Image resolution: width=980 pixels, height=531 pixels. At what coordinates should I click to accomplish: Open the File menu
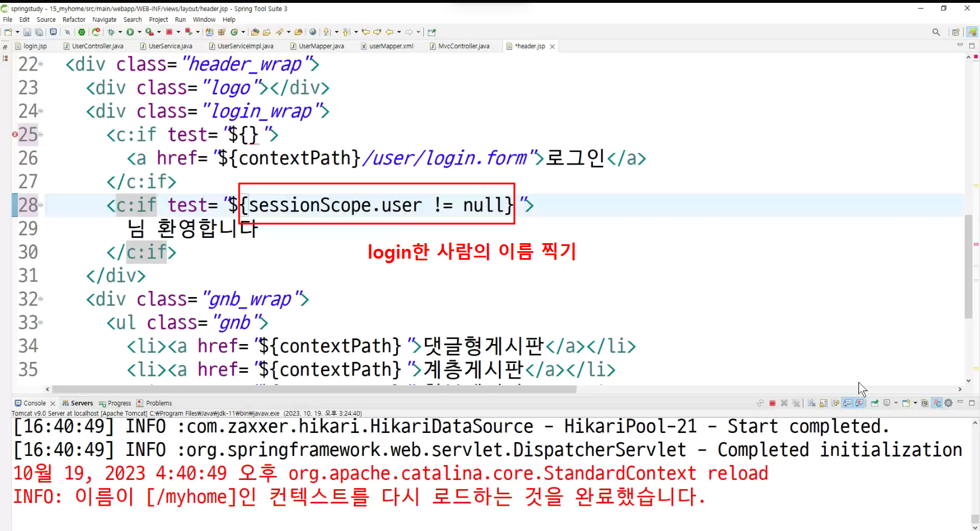coord(7,19)
